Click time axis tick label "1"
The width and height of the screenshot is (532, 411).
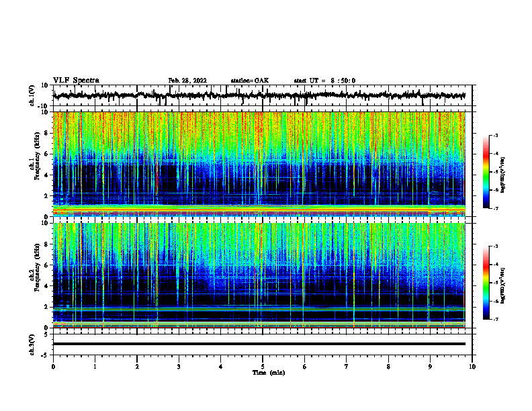coord(95,367)
